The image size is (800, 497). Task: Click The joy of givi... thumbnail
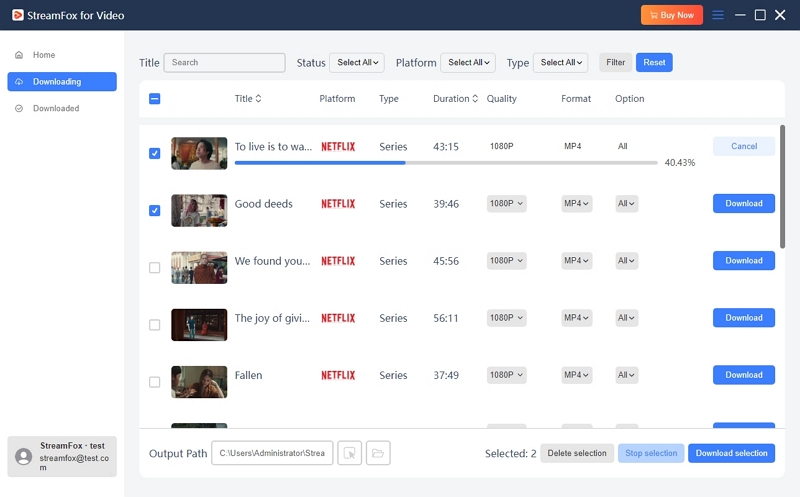pos(199,325)
